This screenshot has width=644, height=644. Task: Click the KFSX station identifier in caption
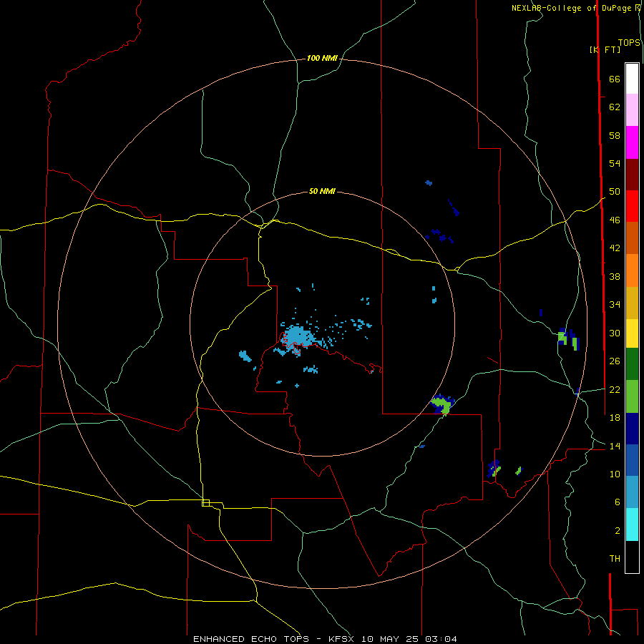click(343, 639)
